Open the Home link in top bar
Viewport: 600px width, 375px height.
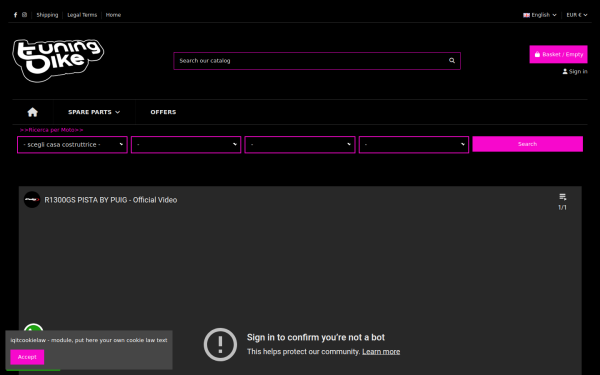coord(113,15)
